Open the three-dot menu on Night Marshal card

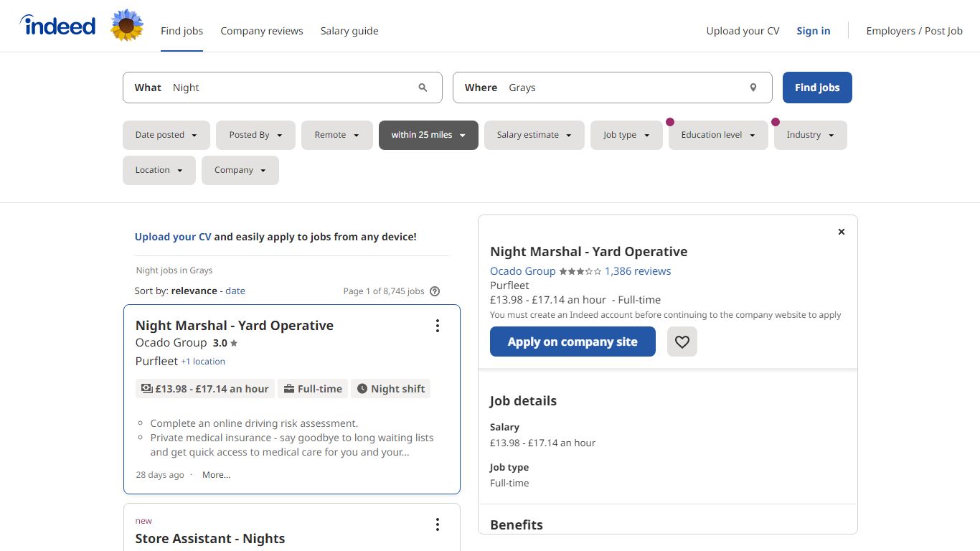tap(438, 326)
